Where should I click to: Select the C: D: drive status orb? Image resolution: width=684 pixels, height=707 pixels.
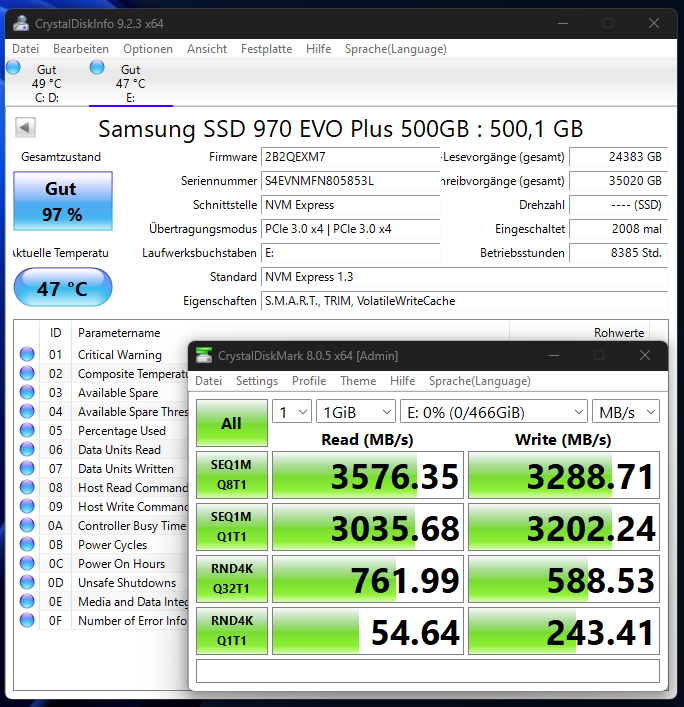(x=14, y=68)
